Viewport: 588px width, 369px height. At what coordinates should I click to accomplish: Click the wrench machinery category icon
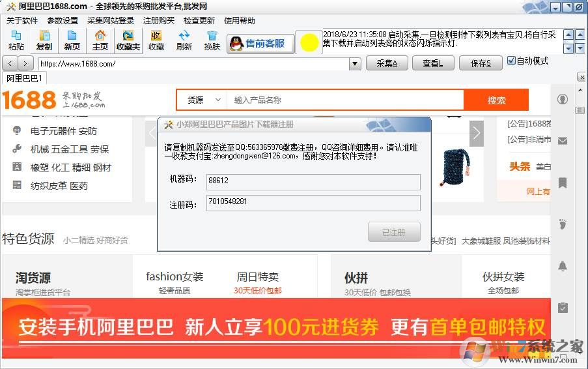coord(17,149)
